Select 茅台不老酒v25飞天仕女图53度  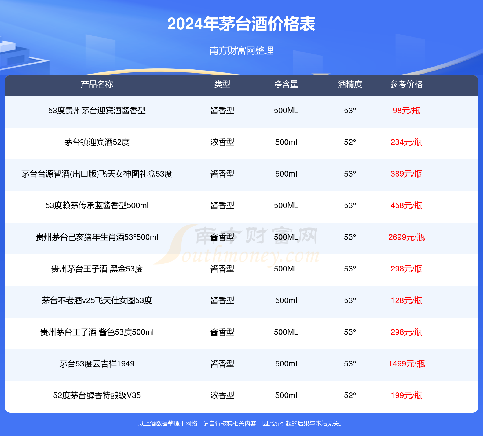click(x=97, y=300)
